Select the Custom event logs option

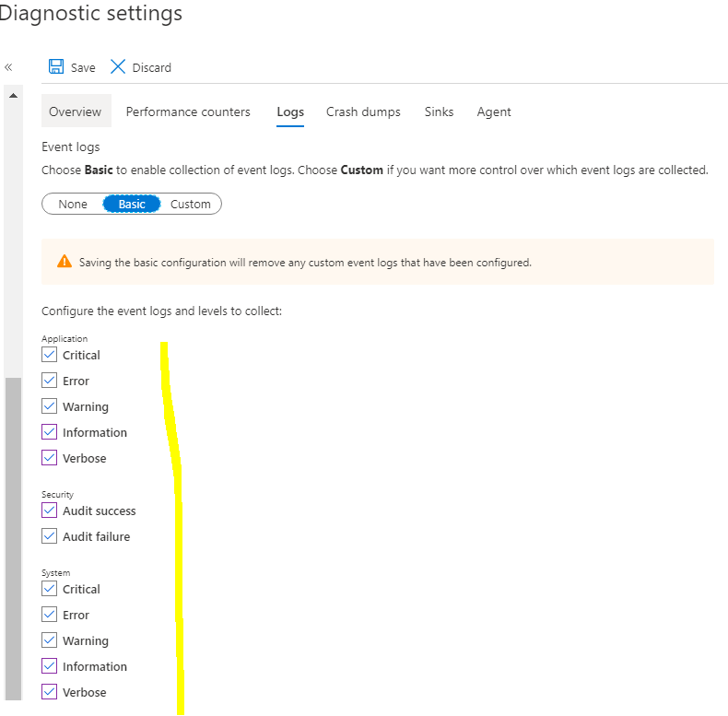click(191, 204)
